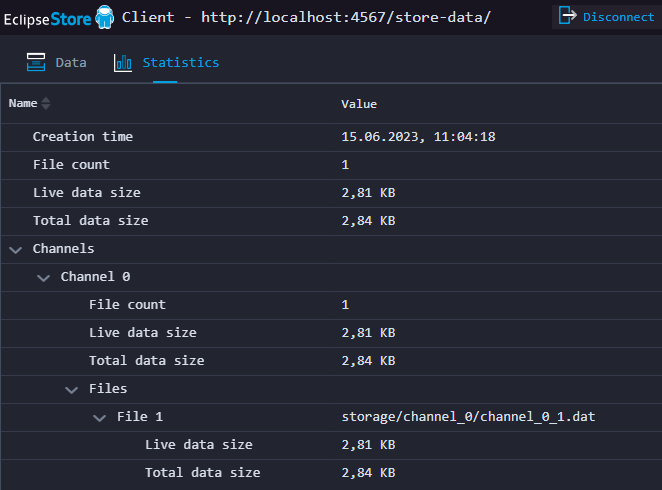Click the Disconnect arrow icon
This screenshot has height=490, width=662.
567,16
